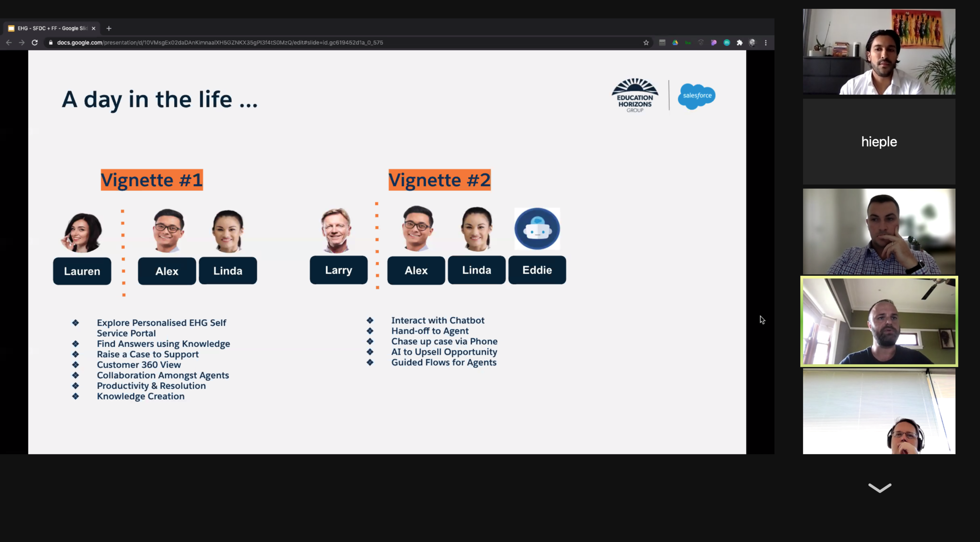Click the Lauren persona label
The height and width of the screenshot is (542, 980).
(x=82, y=271)
